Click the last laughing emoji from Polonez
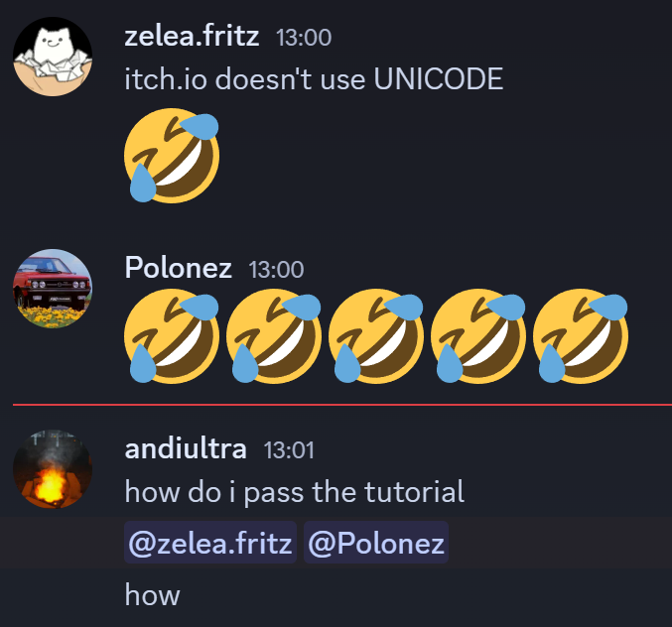This screenshot has width=672, height=627. click(581, 336)
